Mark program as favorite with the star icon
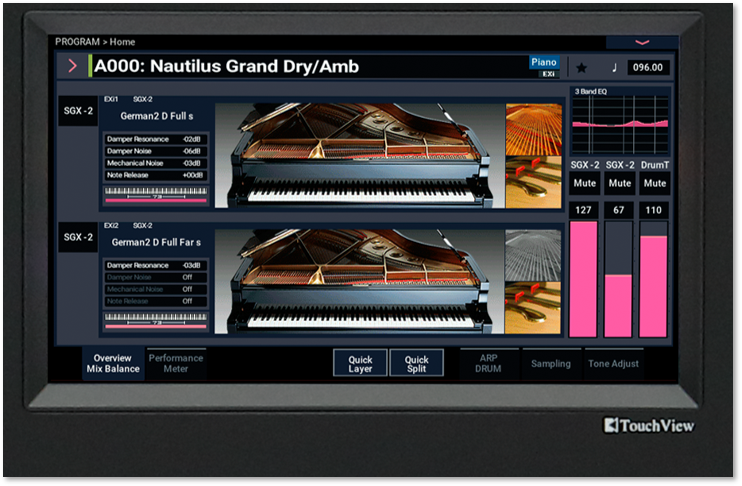 [x=582, y=68]
